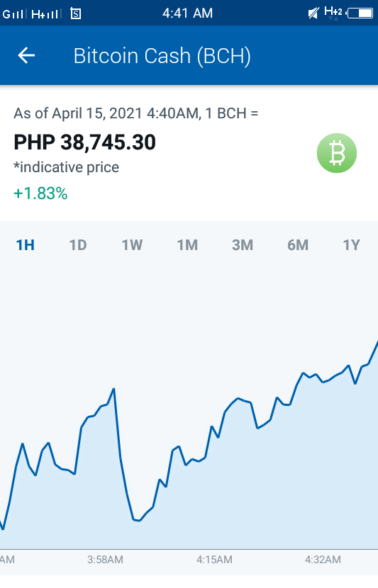Switch chart to 1D range
Screen dimensions: 378x588
[78, 245]
